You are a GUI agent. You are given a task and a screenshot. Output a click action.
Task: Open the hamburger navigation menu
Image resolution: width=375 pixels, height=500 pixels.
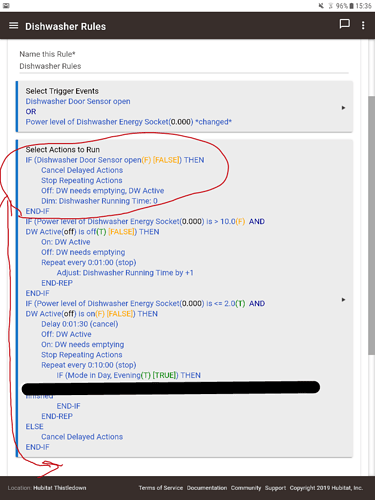pos(13,26)
